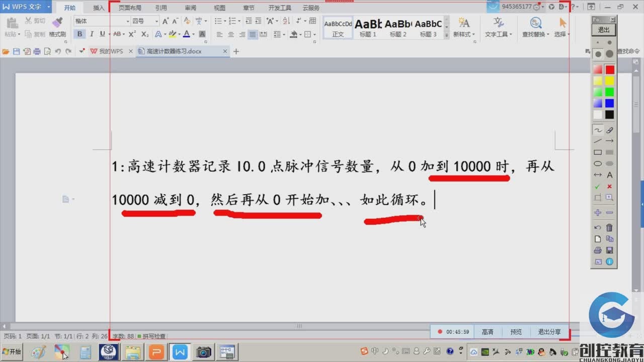The image size is (644, 362).
Task: Select the eraser tool in annotation panel
Action: click(x=609, y=130)
